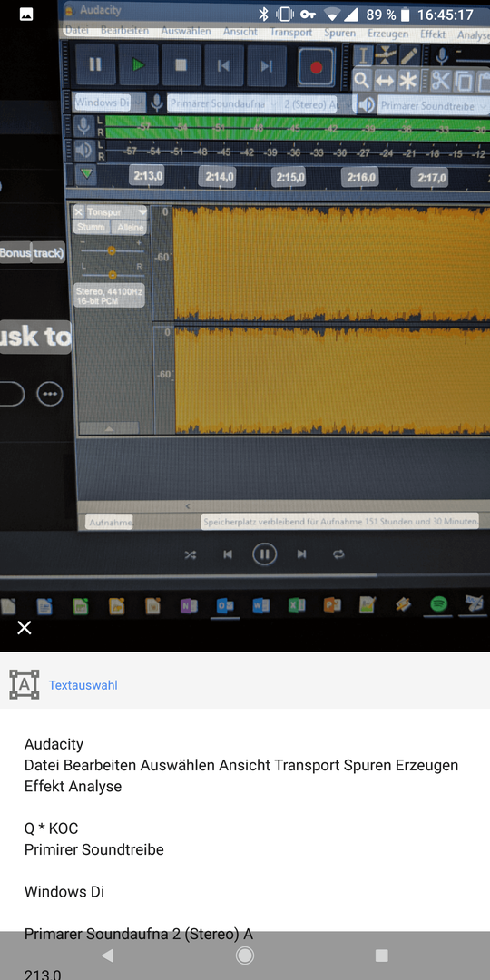Click Excel icon in Windows taskbar
Viewport: 490px width, 980px height.
pos(296,605)
